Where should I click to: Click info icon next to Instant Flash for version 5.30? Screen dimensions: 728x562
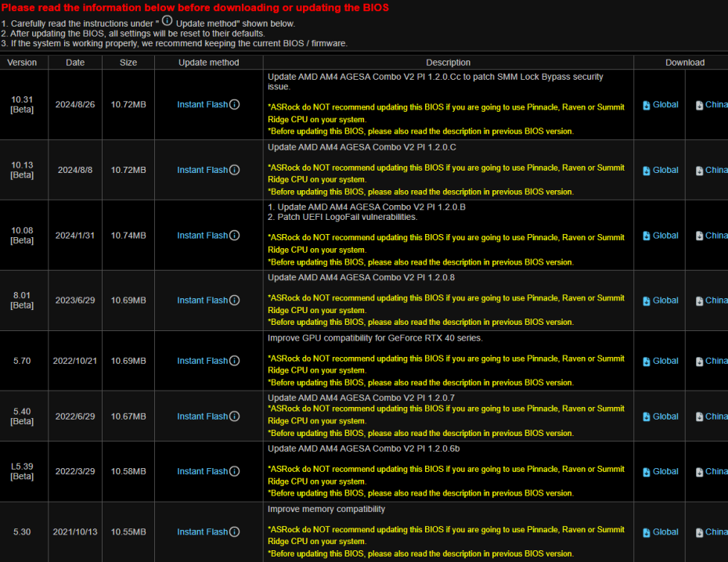(235, 531)
